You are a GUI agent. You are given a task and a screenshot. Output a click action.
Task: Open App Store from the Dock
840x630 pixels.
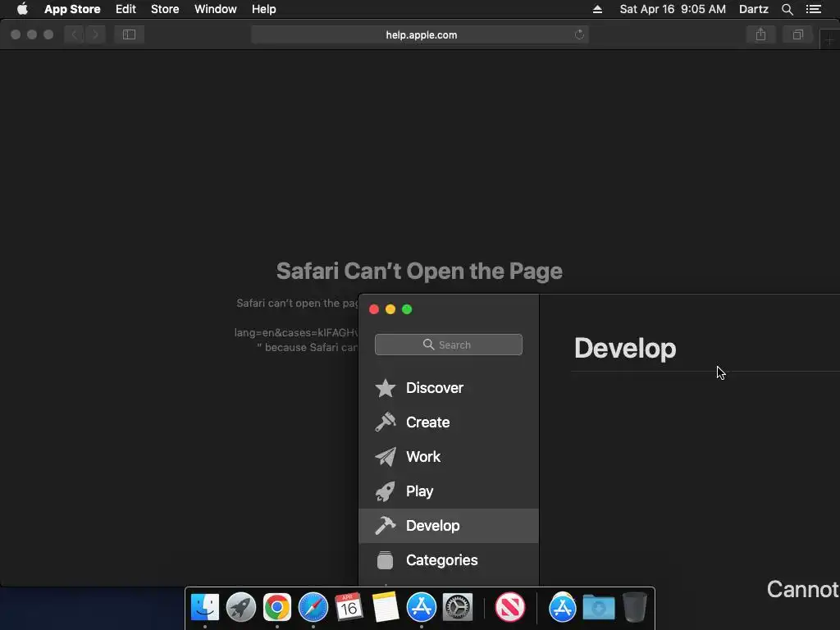point(421,607)
